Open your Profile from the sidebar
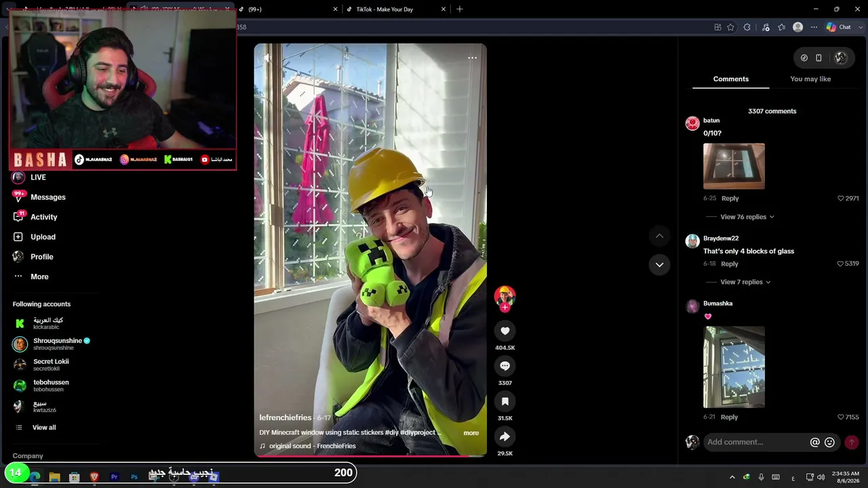868x488 pixels. point(33,257)
